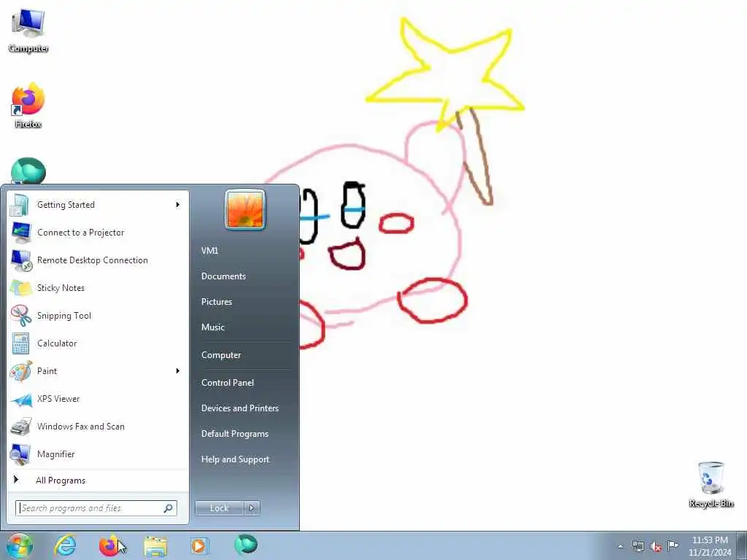This screenshot has height=560, width=747.
Task: Click the Connect to a Projector icon
Action: point(20,233)
